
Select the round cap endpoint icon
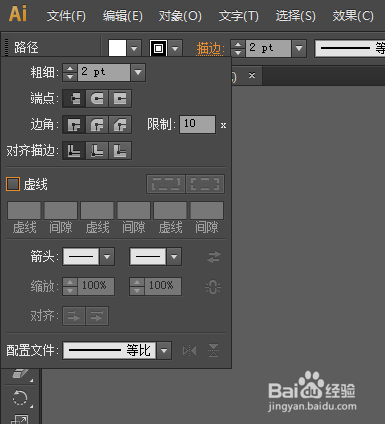click(97, 99)
